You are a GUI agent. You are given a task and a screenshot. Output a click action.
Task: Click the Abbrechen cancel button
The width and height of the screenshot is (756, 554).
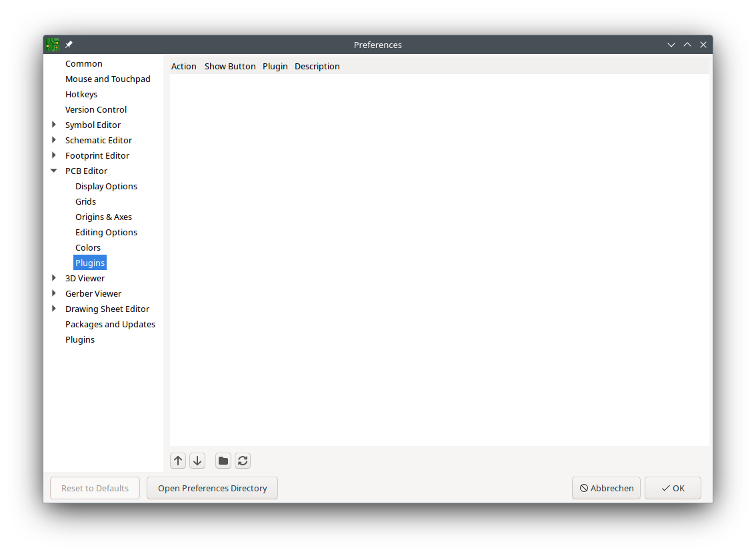(x=606, y=488)
